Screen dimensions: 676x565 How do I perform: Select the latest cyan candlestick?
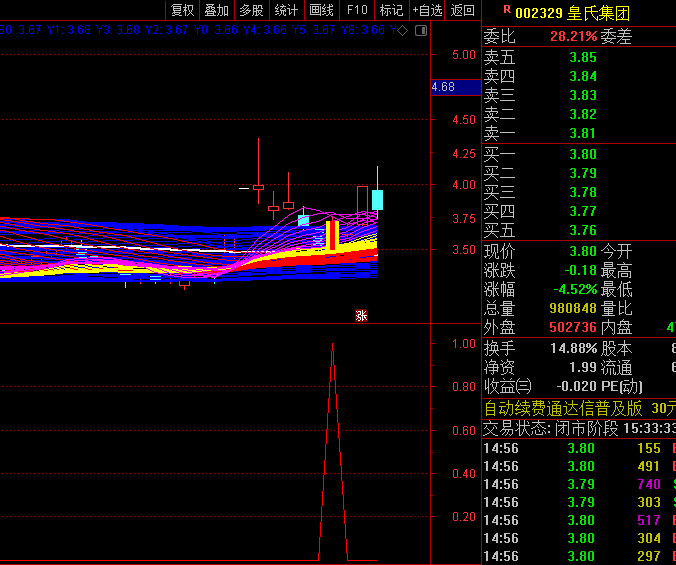pos(377,199)
